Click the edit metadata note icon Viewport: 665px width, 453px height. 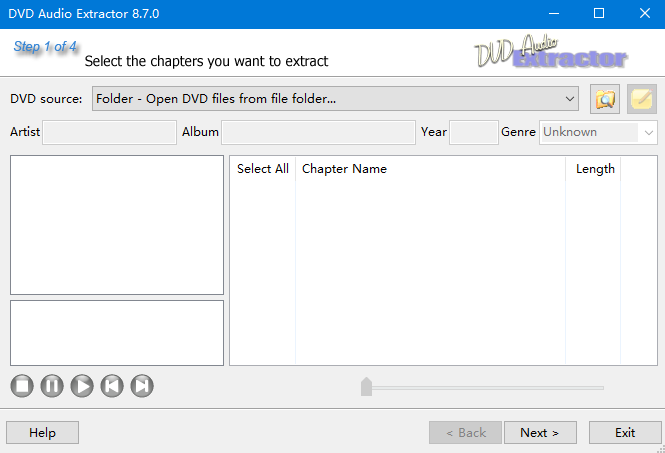[x=642, y=99]
